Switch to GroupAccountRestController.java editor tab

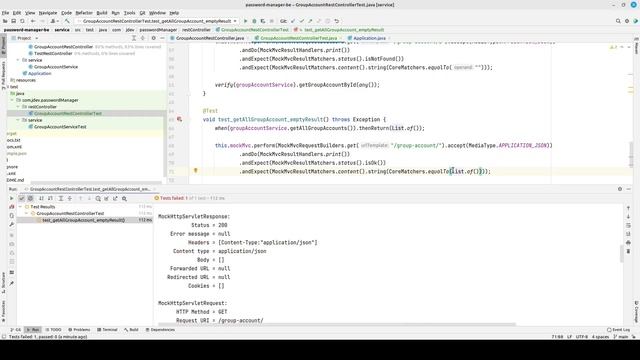pos(210,38)
